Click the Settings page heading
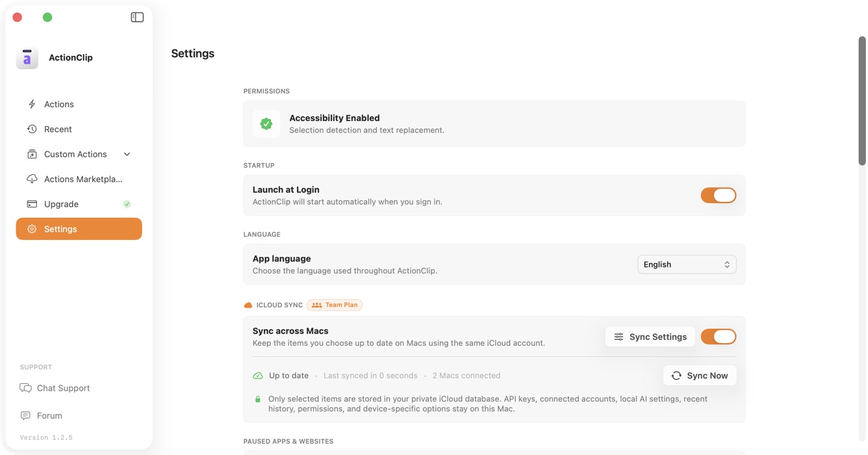The width and height of the screenshot is (868, 455). [x=193, y=53]
